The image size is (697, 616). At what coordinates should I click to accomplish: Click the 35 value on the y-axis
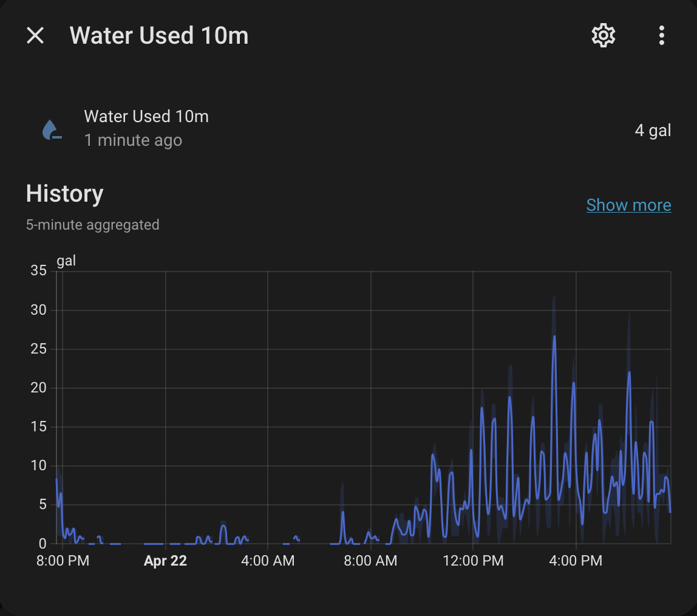(x=38, y=271)
